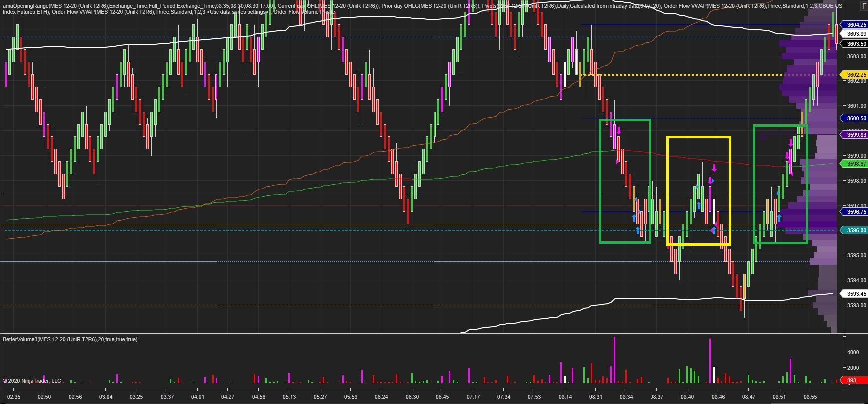Screen dimensions: 868x404
Task: Click the 2000 volume axis label
Action: 853,368
